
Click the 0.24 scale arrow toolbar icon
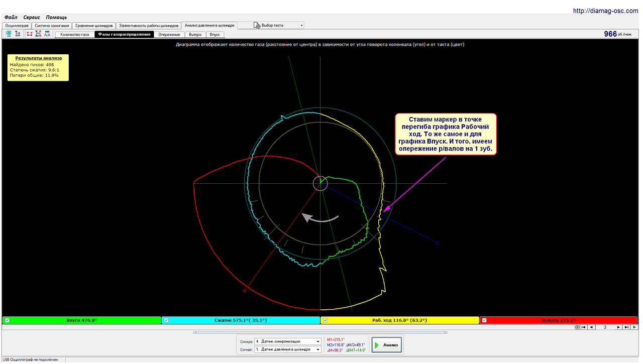click(18, 34)
